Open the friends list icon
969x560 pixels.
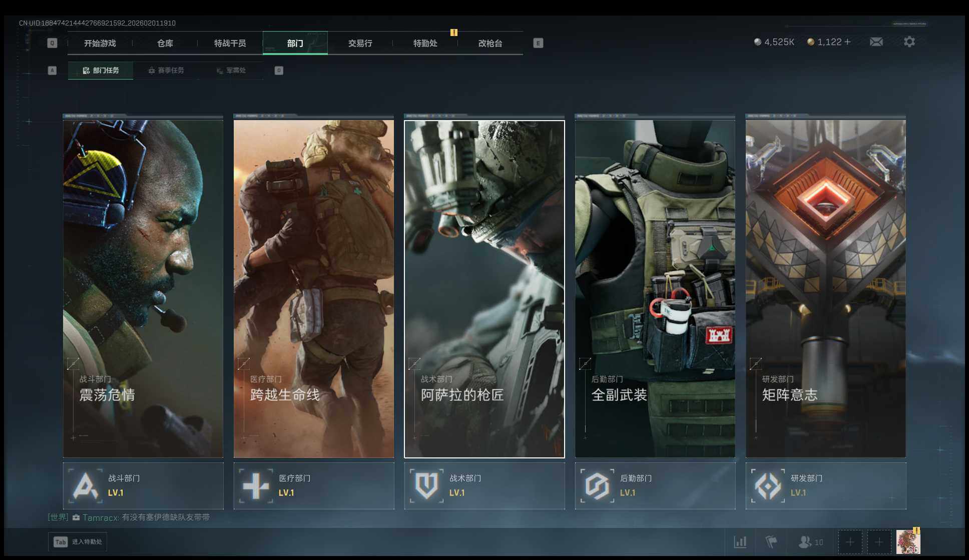(805, 542)
